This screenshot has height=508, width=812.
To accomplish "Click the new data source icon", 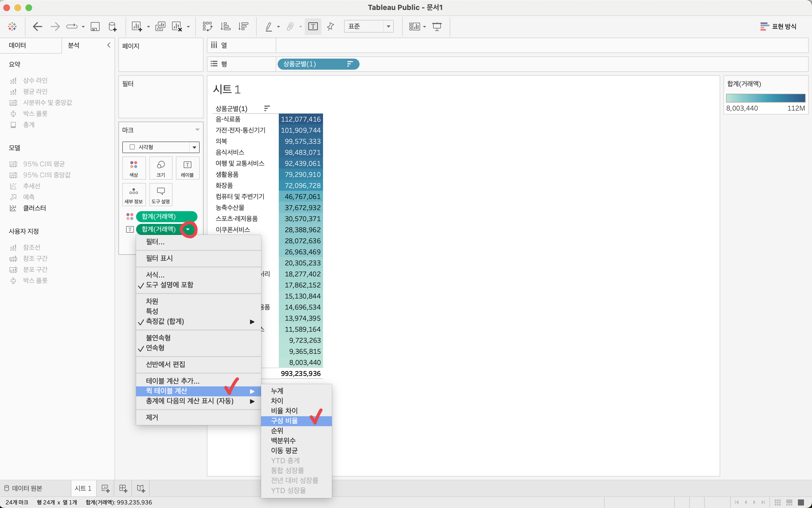I will pos(113,26).
